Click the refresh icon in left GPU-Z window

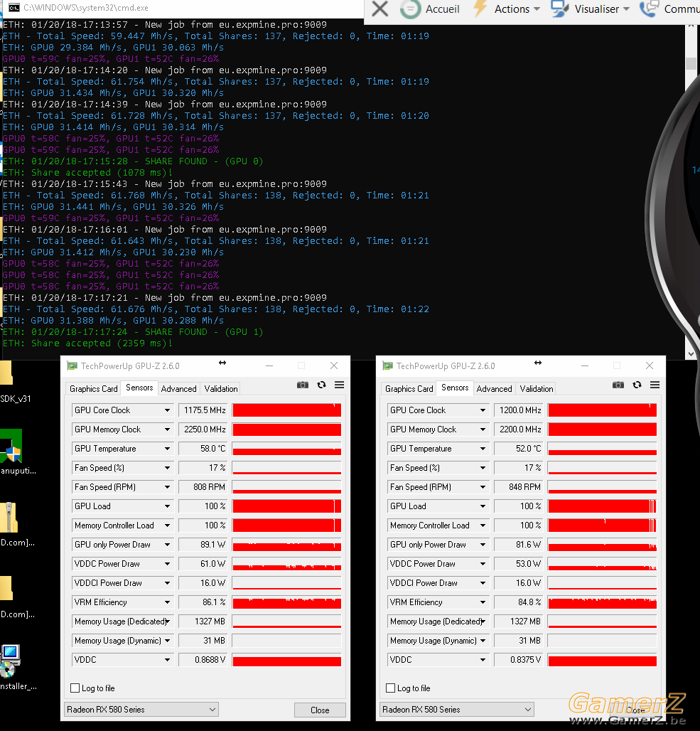coord(321,385)
